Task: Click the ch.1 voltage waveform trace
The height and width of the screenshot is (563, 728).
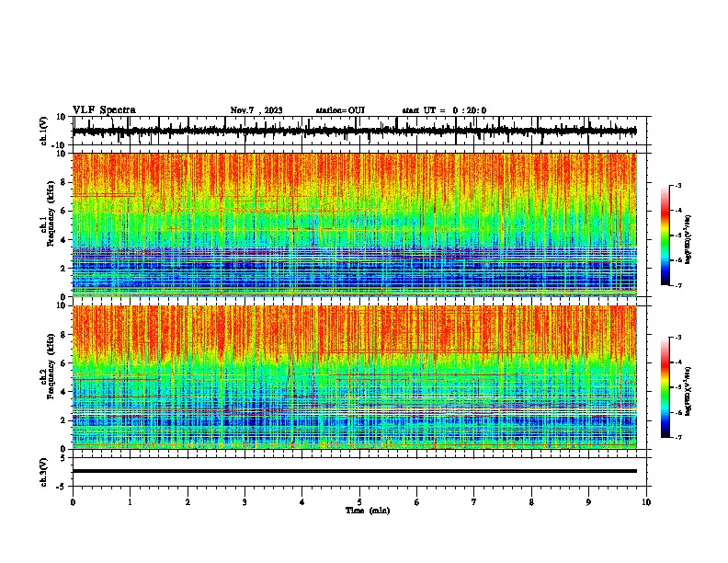Action: click(354, 132)
